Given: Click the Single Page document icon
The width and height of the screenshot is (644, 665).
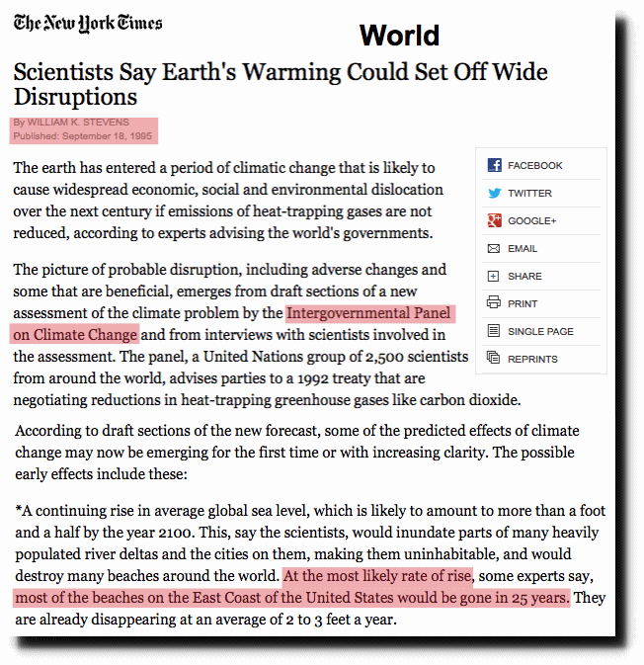Looking at the screenshot, I should pos(494,331).
